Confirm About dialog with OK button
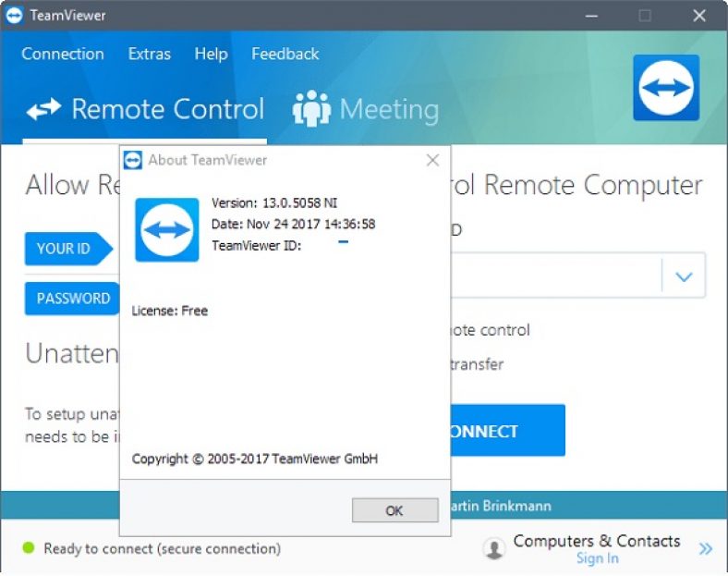The width and height of the screenshot is (728, 576). pyautogui.click(x=395, y=510)
